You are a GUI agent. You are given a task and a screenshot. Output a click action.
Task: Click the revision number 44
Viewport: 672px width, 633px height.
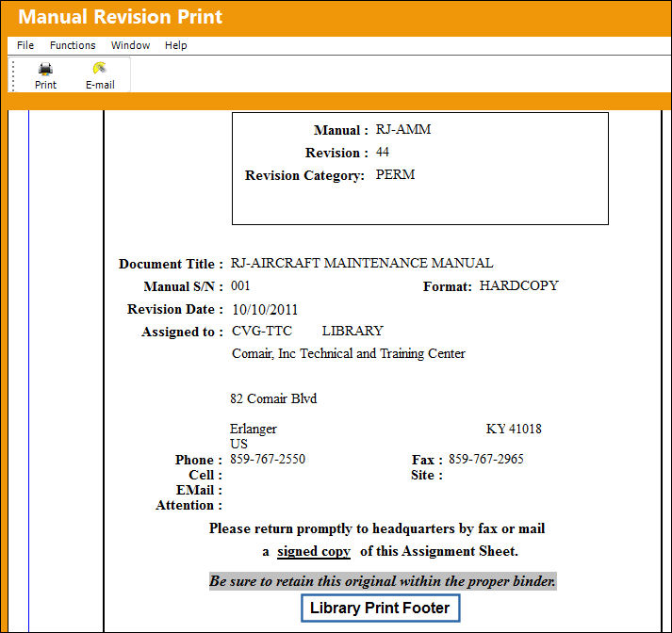pos(383,152)
